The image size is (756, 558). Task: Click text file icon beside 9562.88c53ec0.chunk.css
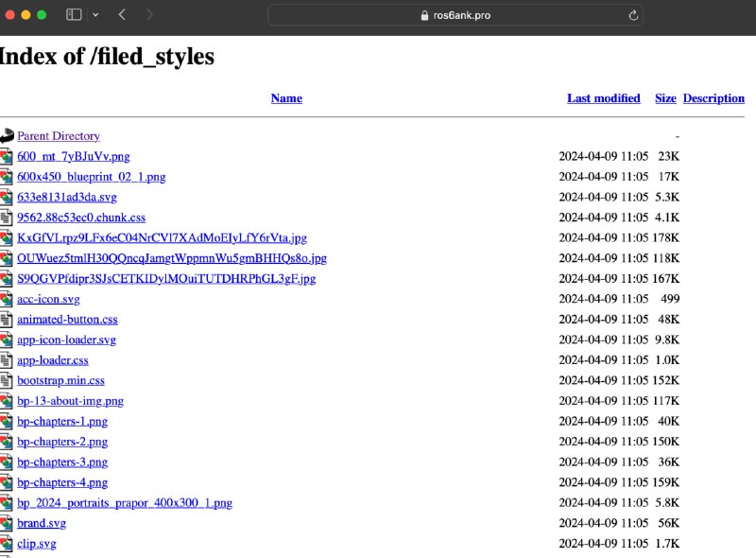coord(6,218)
